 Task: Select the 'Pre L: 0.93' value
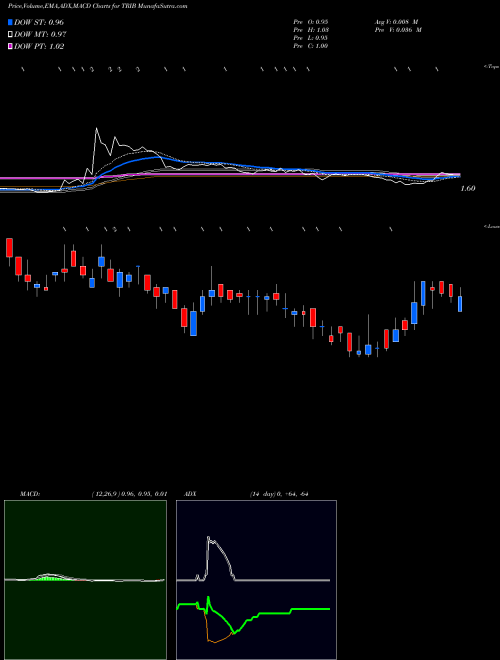tap(311, 38)
